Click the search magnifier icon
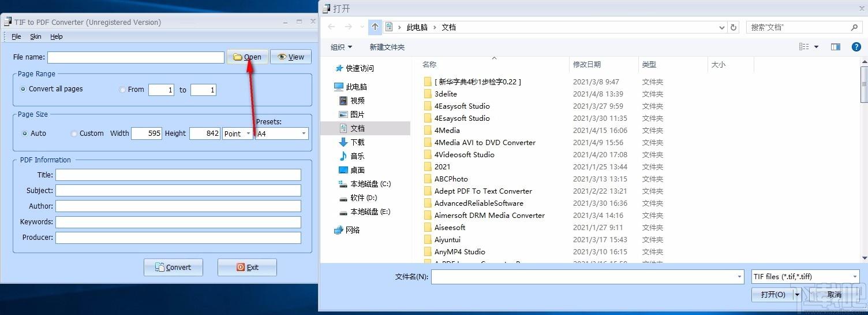 855,27
